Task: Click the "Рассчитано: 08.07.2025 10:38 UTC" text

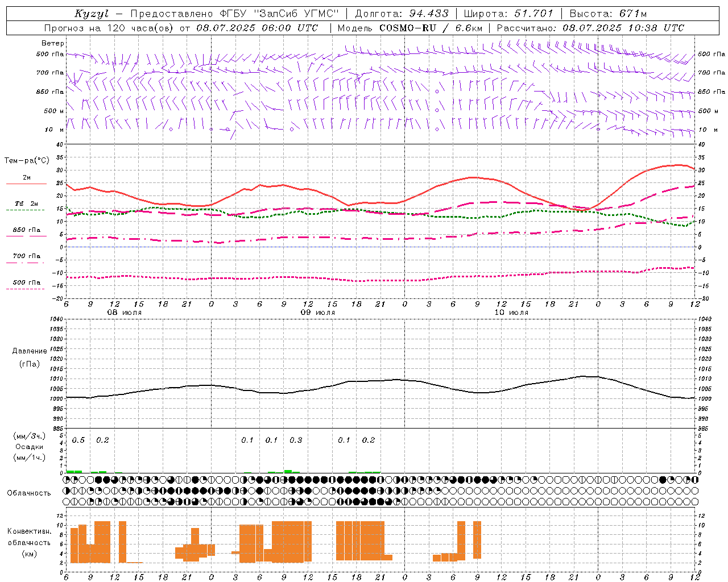Action: point(590,28)
